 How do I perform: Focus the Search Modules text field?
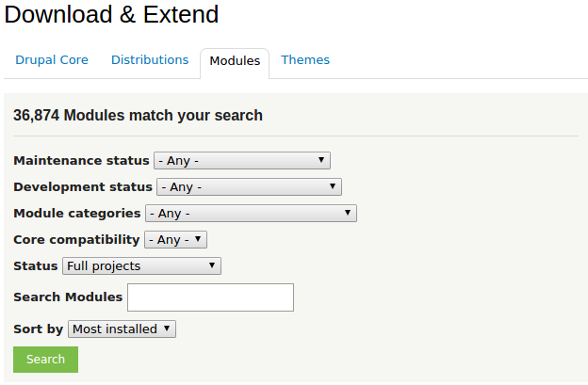pos(210,297)
